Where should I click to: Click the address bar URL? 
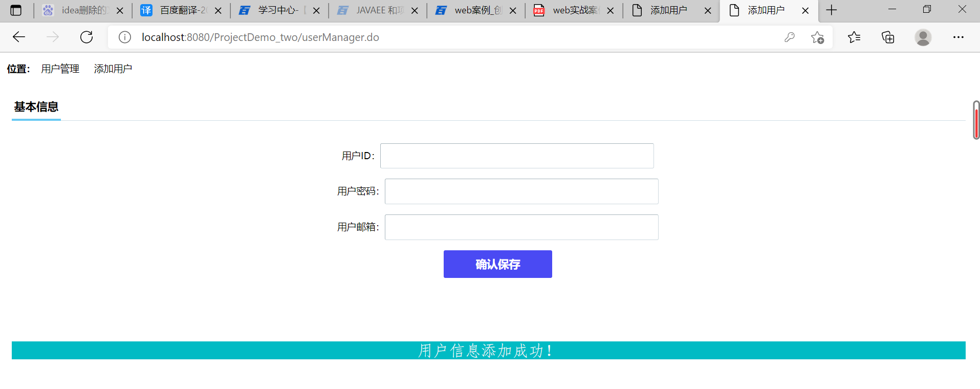[x=260, y=37]
